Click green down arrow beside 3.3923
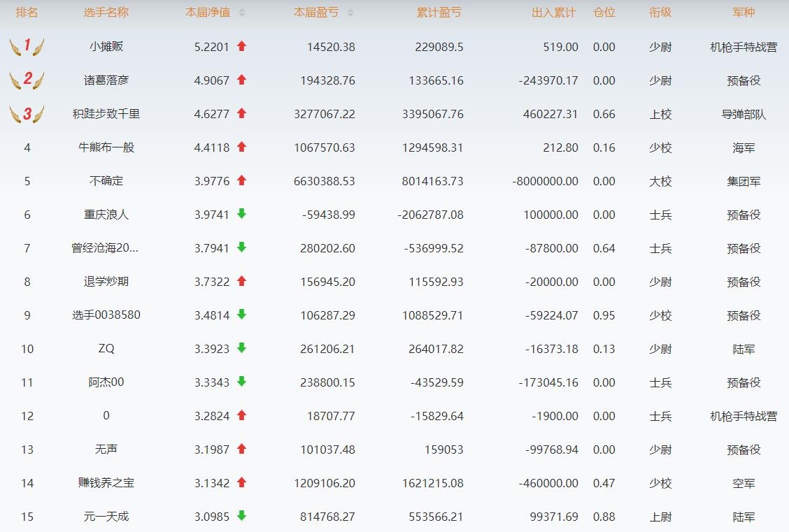The image size is (789, 532). point(242,348)
